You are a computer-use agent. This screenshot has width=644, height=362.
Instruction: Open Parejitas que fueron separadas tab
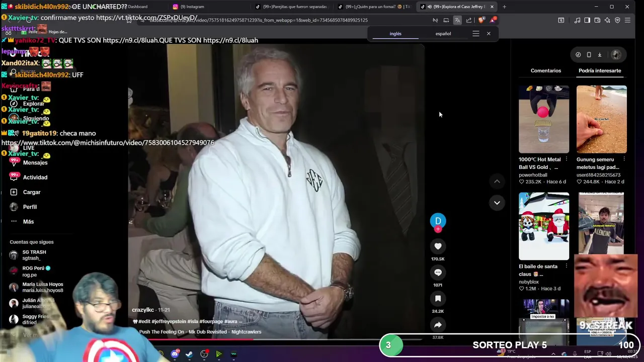[293, 7]
